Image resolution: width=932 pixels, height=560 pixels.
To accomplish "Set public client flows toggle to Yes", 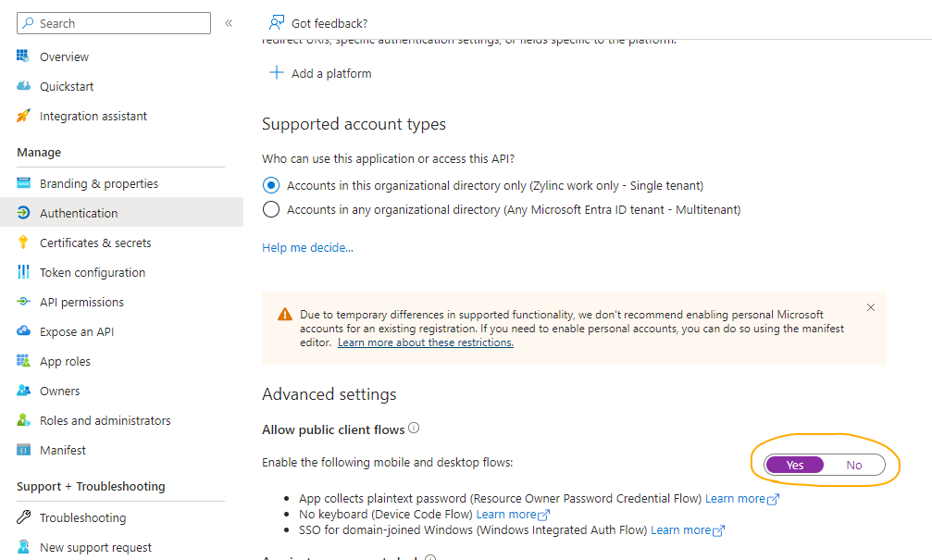I will click(x=795, y=465).
